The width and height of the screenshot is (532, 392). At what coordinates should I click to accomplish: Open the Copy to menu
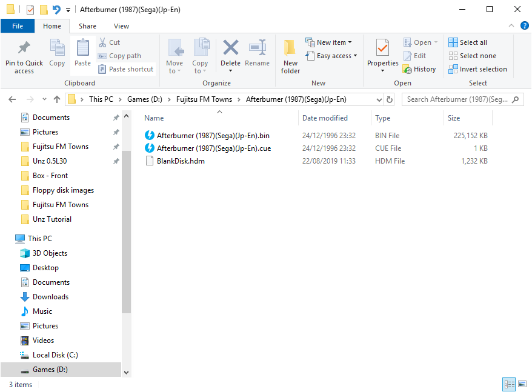[200, 57]
